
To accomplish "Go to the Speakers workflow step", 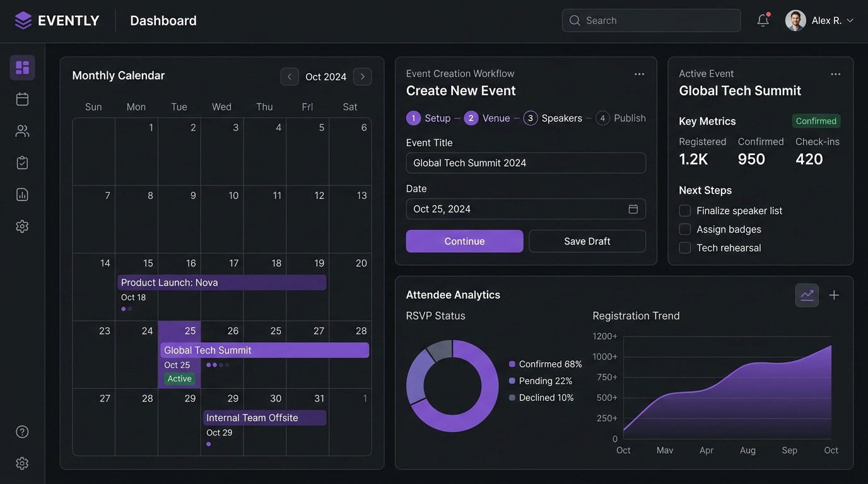I will (553, 118).
